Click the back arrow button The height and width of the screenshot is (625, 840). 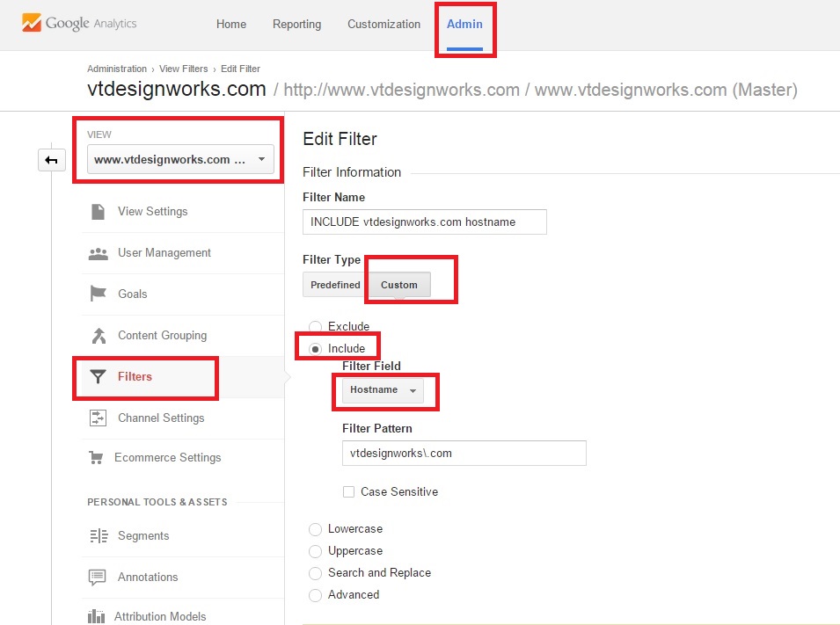click(51, 160)
